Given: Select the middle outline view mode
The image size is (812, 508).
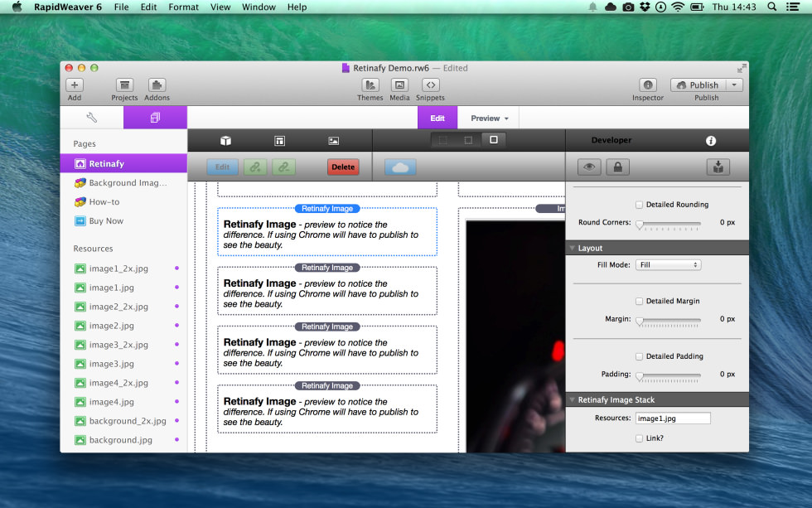Looking at the screenshot, I should (468, 140).
